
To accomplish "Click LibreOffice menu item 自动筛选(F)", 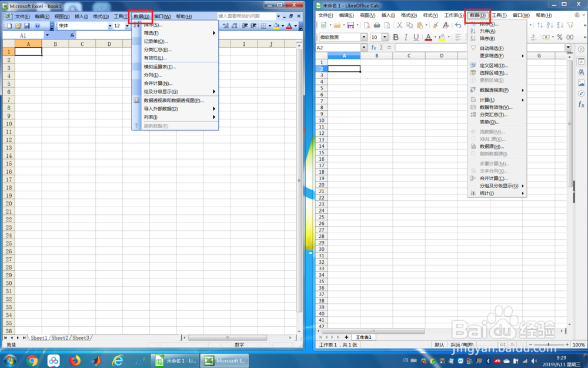I will point(497,48).
